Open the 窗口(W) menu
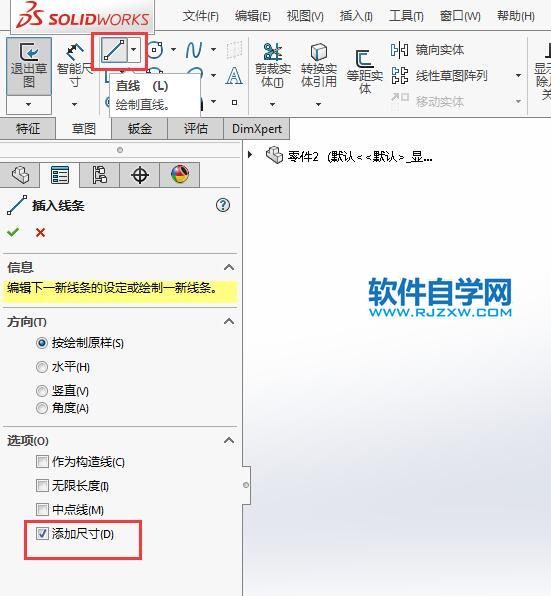Screen dimensions: 551x596 pyautogui.click(x=460, y=16)
